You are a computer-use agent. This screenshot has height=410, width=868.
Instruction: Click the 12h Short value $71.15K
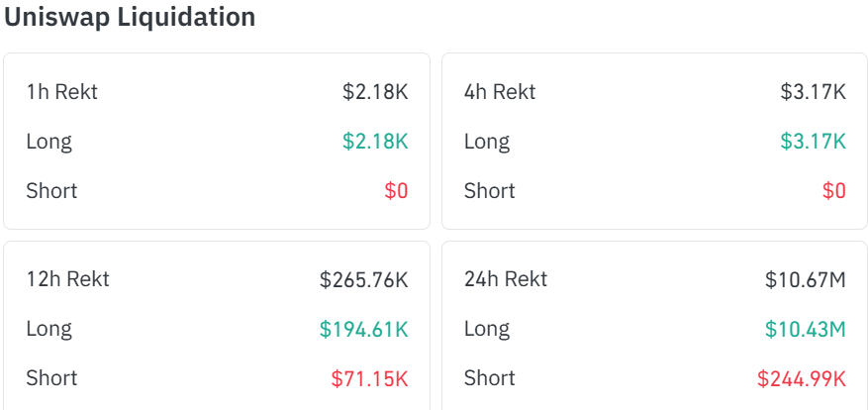click(370, 378)
